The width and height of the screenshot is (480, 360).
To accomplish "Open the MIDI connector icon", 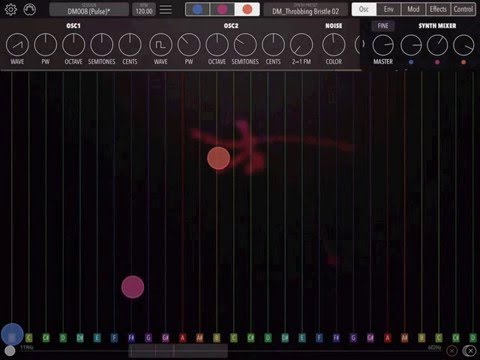I will pyautogui.click(x=30, y=10).
